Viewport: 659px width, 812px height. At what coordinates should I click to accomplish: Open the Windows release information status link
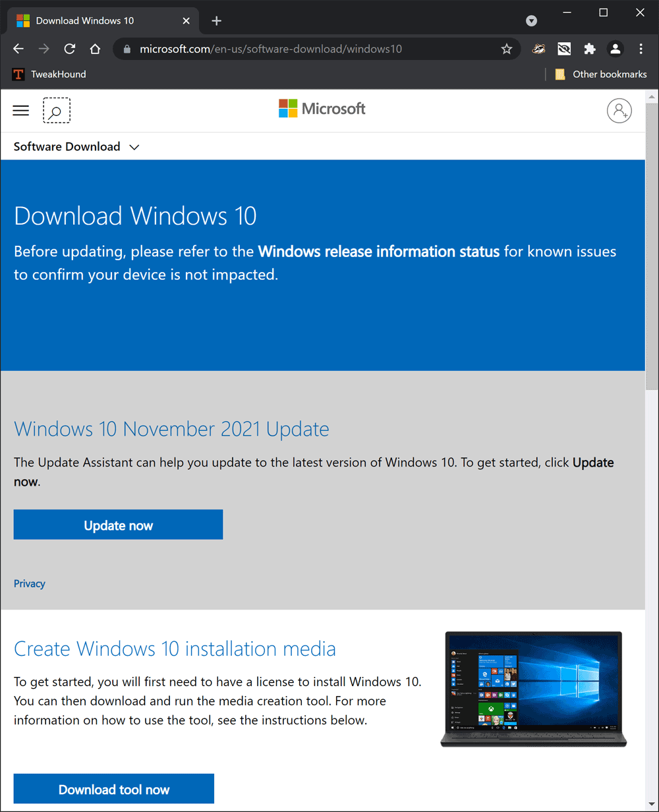[378, 251]
